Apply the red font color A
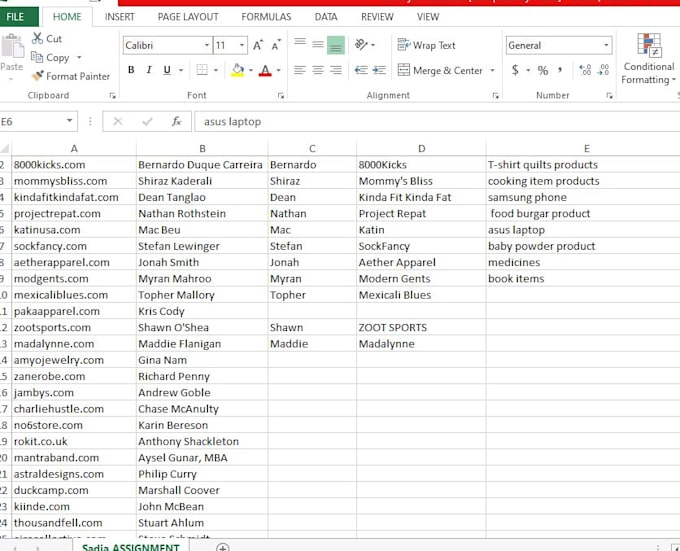This screenshot has height=551, width=680. [265, 70]
